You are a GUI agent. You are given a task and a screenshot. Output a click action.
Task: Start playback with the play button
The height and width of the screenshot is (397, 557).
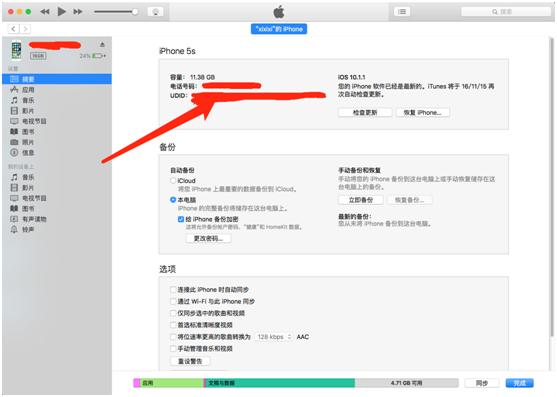tap(61, 12)
